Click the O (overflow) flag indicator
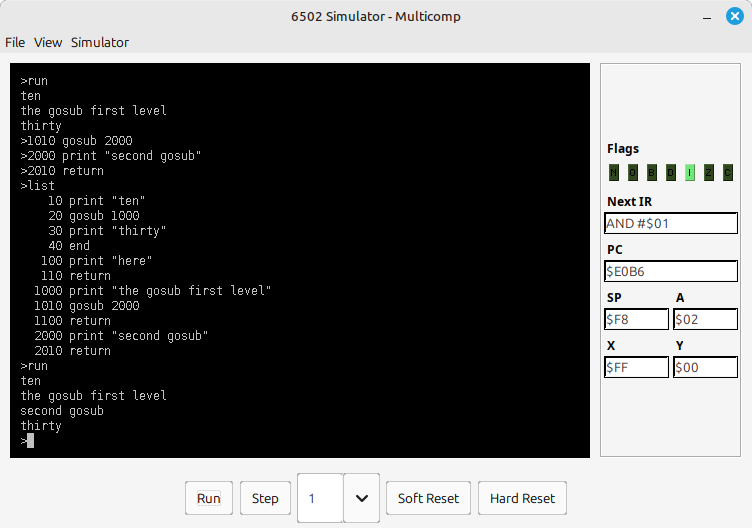The image size is (752, 528). 632,173
